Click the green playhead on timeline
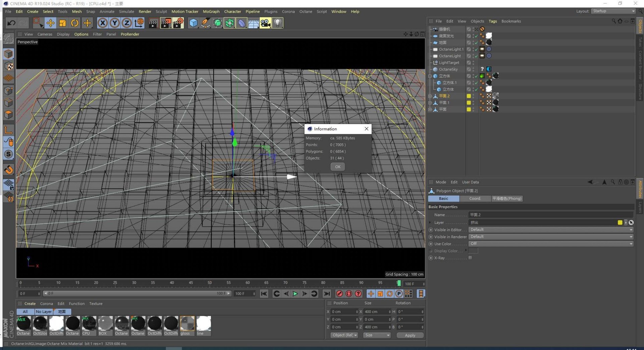Screen dimensions: 644x350 399,283
